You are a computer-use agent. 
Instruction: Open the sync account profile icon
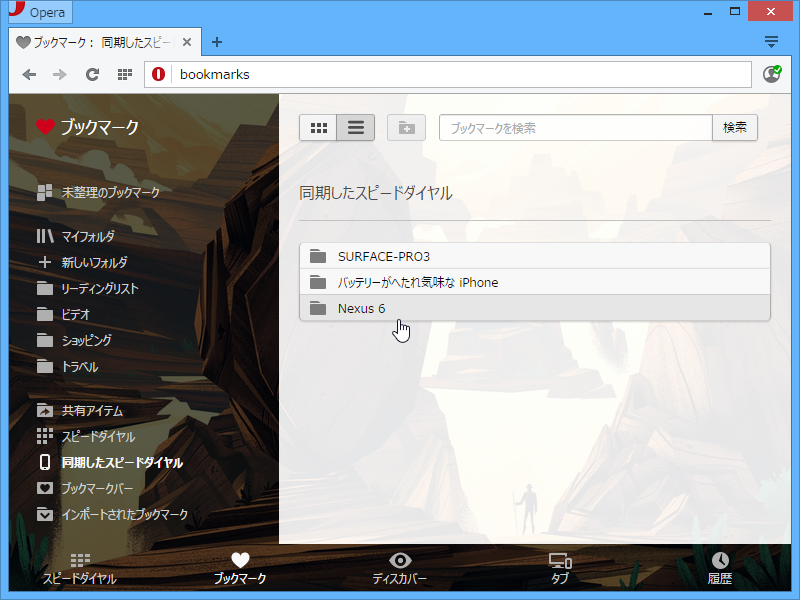pyautogui.click(x=771, y=74)
